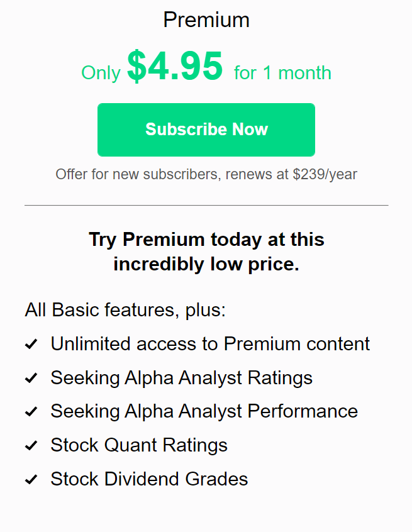
Task: Click 'incredibly low price.' heading line
Action: (x=206, y=264)
